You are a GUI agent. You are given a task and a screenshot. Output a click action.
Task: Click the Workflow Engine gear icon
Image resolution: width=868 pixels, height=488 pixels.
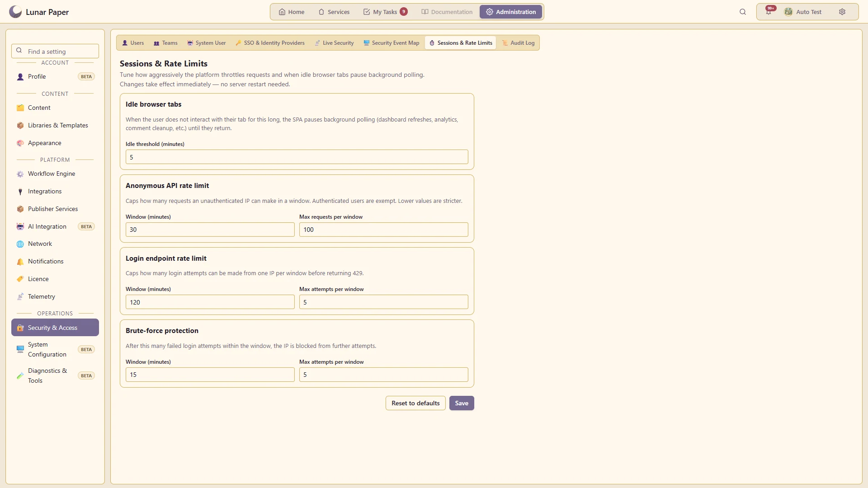coord(20,174)
